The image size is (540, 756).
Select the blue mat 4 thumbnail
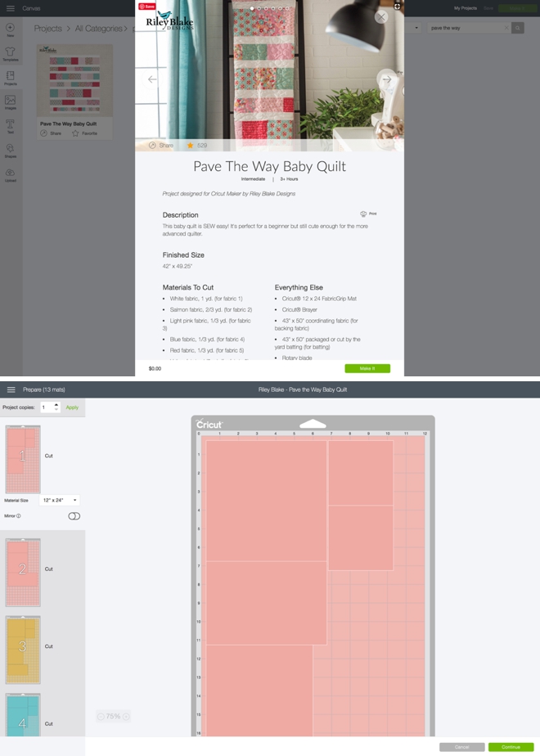(x=23, y=715)
